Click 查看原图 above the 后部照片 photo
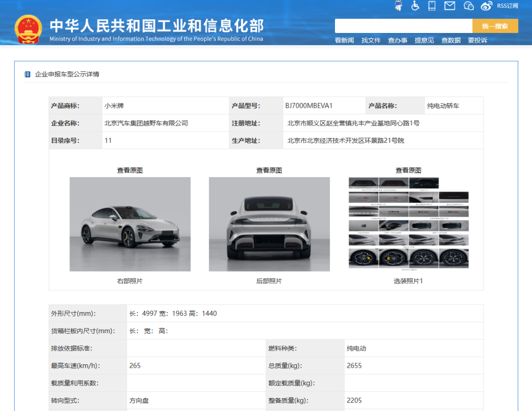This screenshot has height=411, width=532. [x=269, y=170]
